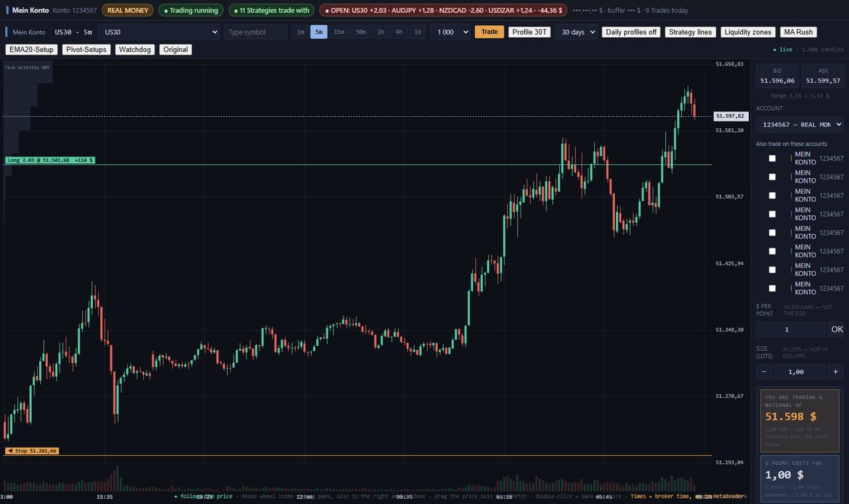
Task: Click the Range 3,51 text below bid/ask
Action: click(800, 96)
